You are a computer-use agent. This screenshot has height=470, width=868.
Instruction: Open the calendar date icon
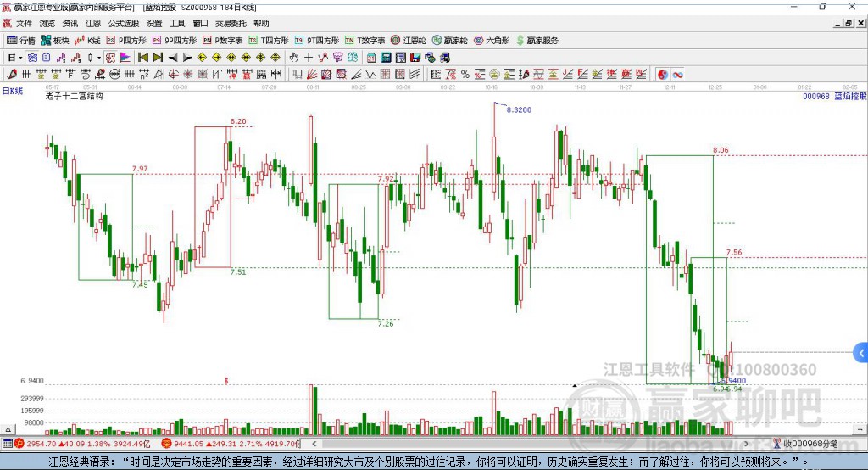(x=371, y=57)
